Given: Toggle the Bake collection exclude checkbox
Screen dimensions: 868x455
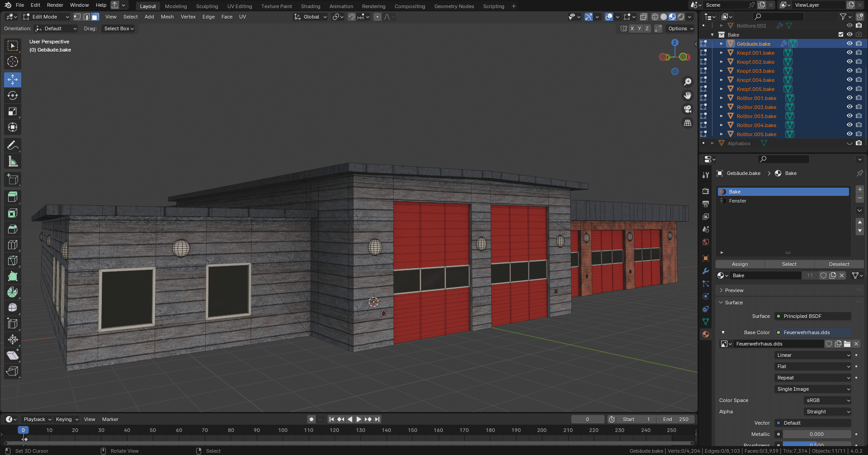Looking at the screenshot, I should coord(841,35).
